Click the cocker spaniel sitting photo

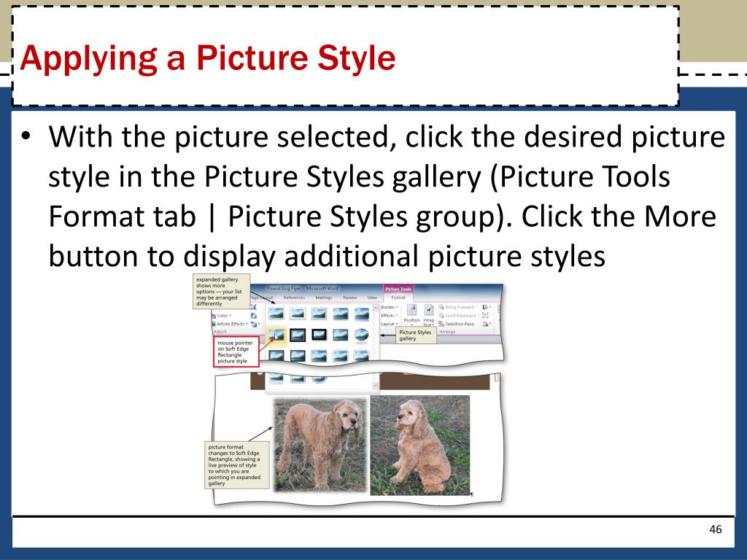(419, 446)
